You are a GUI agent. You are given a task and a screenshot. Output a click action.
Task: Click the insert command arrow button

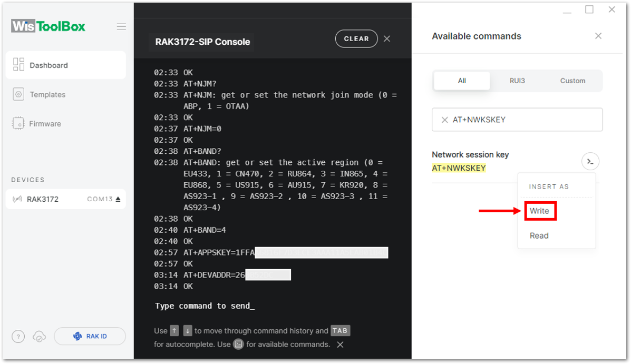point(590,161)
